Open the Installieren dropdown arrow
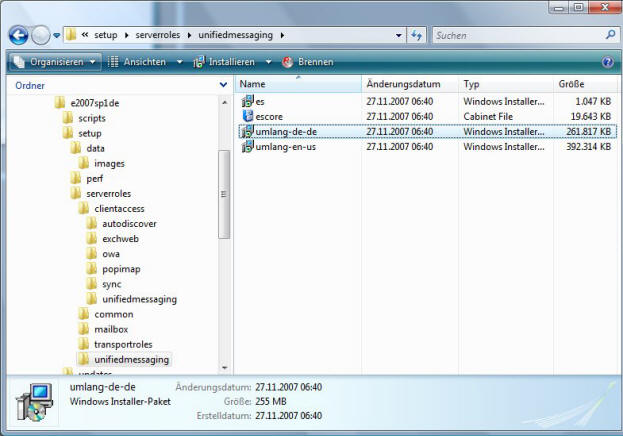The width and height of the screenshot is (623, 436). (x=268, y=62)
